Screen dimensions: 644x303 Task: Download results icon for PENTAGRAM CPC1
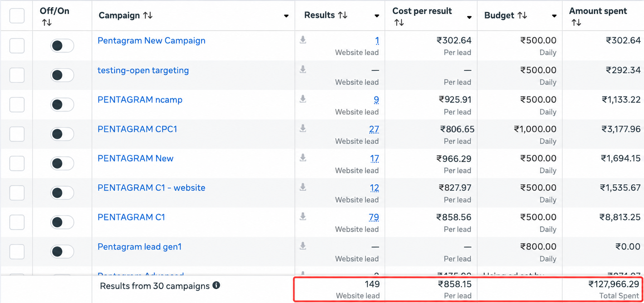(303, 128)
